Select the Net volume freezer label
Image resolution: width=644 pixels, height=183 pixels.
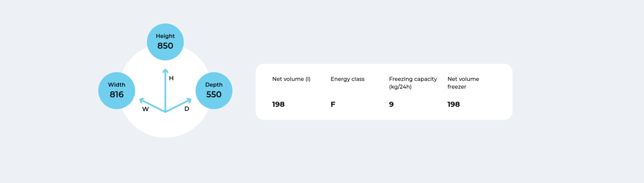tap(463, 83)
